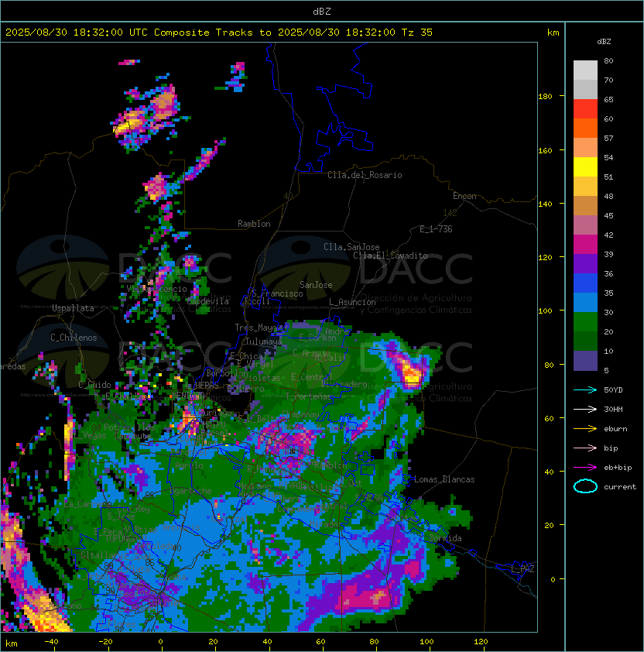Click the '30HM' legend label
This screenshot has height=652, width=644.
click(613, 409)
